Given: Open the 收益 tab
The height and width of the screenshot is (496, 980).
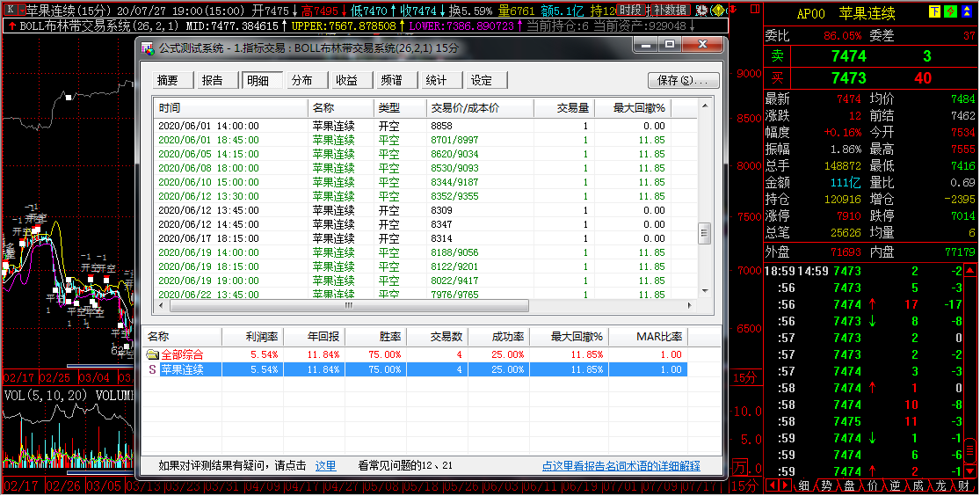Looking at the screenshot, I should 346,80.
